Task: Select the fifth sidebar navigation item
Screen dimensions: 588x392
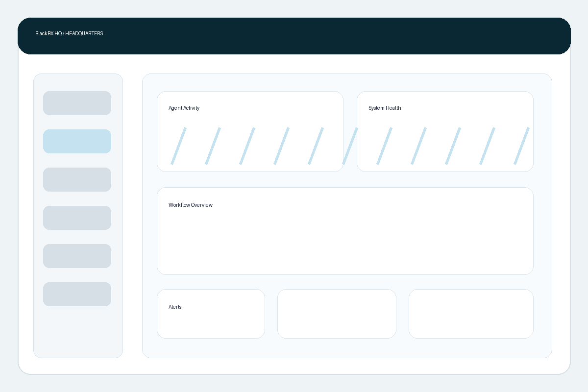Action: click(77, 256)
